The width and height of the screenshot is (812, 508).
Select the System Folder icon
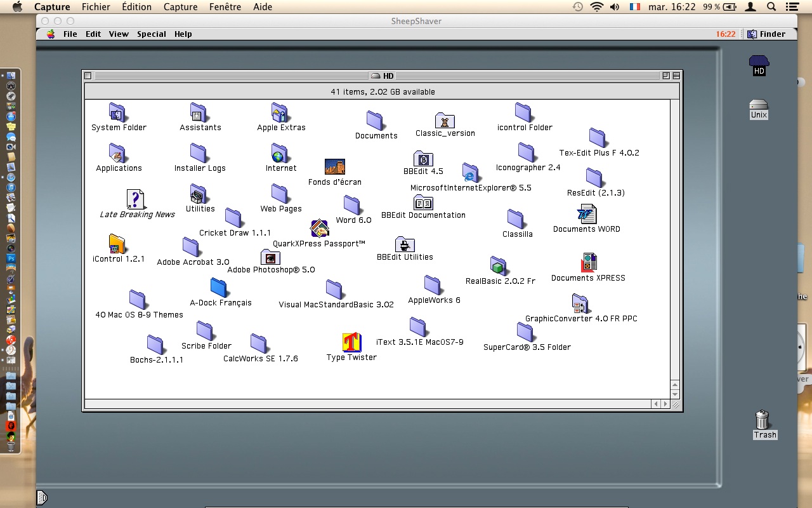click(x=118, y=112)
